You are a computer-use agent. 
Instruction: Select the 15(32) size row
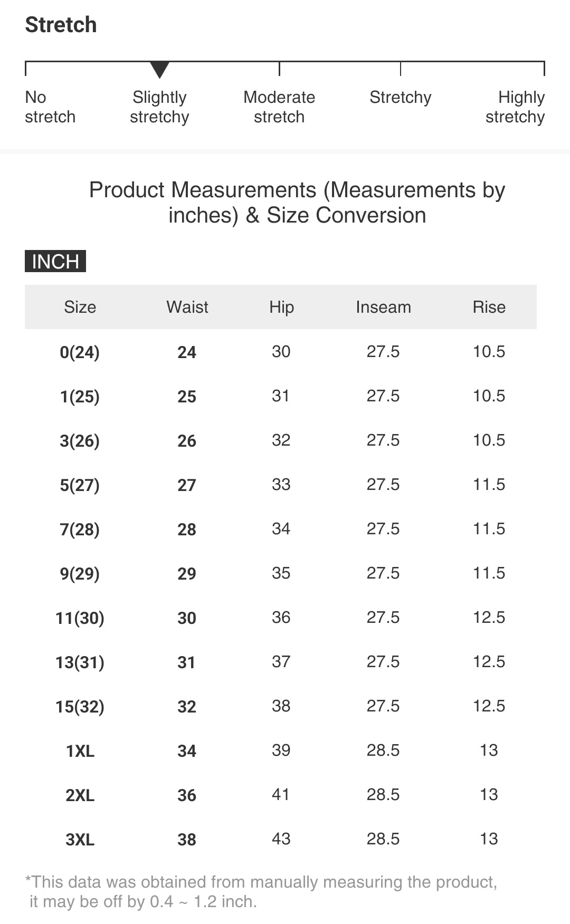pyautogui.click(x=80, y=706)
